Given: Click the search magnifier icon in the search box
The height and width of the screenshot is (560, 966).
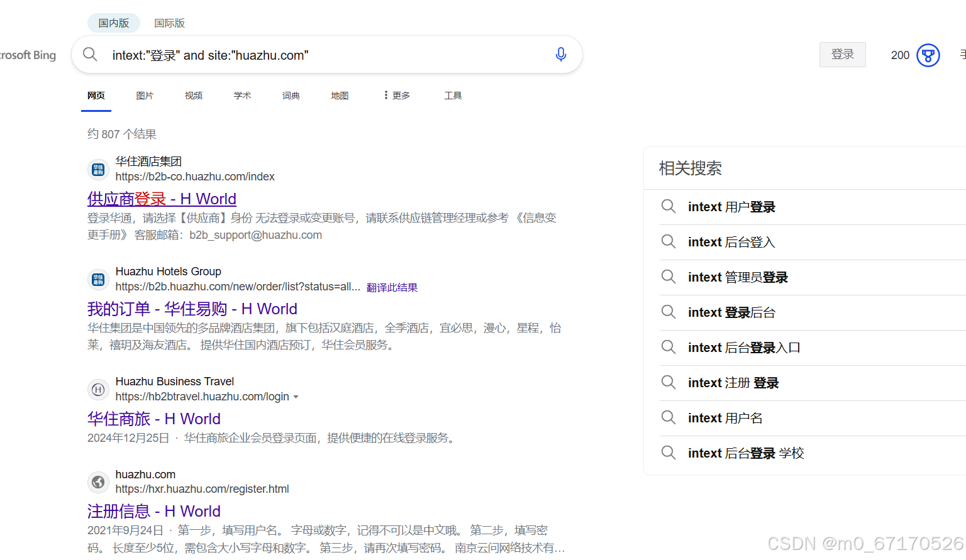Looking at the screenshot, I should [x=90, y=55].
